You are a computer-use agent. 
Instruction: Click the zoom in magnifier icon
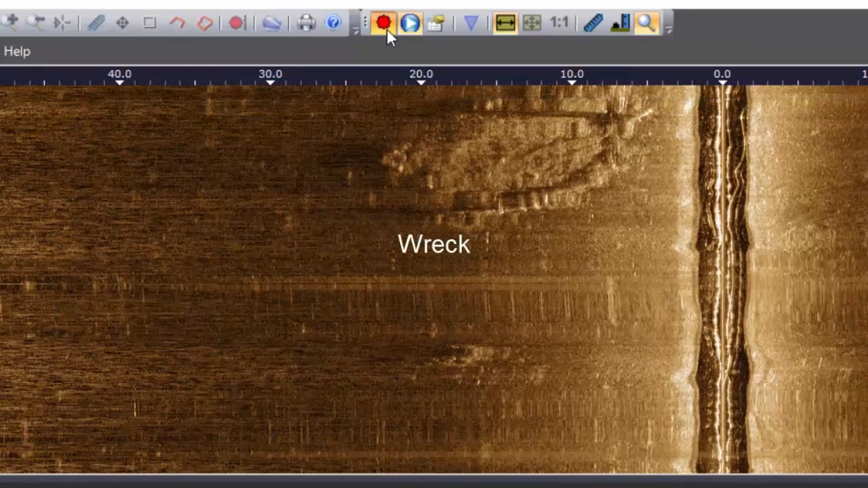[10, 22]
